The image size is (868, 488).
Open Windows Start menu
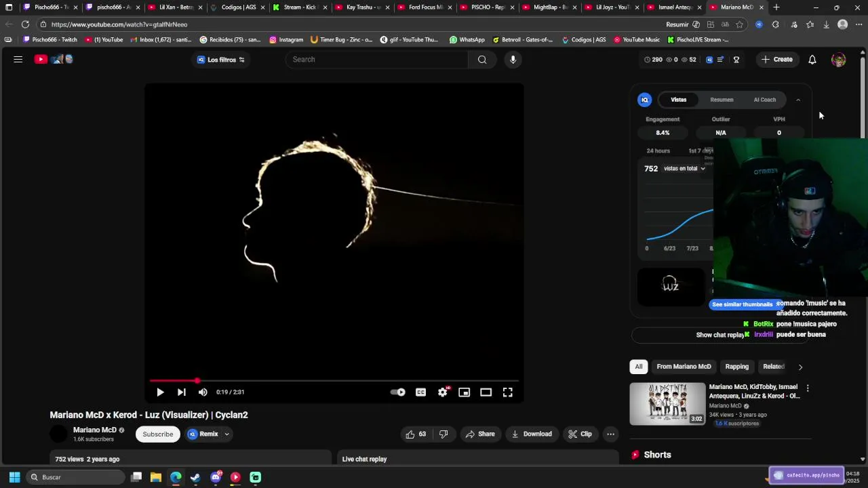coord(14,477)
